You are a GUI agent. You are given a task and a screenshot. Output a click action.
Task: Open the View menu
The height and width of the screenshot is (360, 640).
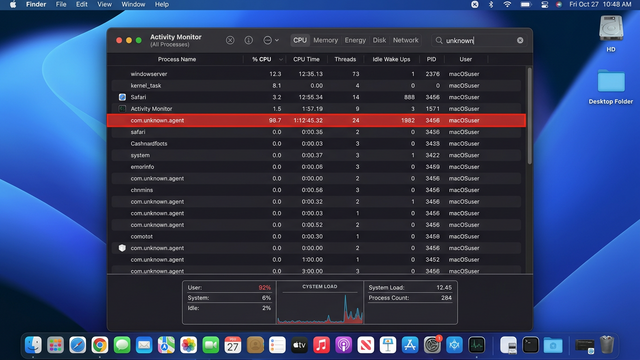[104, 4]
